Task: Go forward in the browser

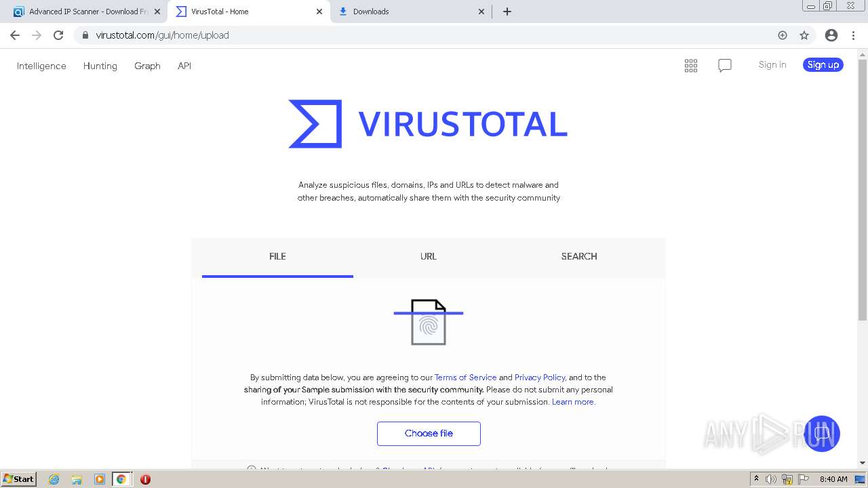Action: point(37,35)
